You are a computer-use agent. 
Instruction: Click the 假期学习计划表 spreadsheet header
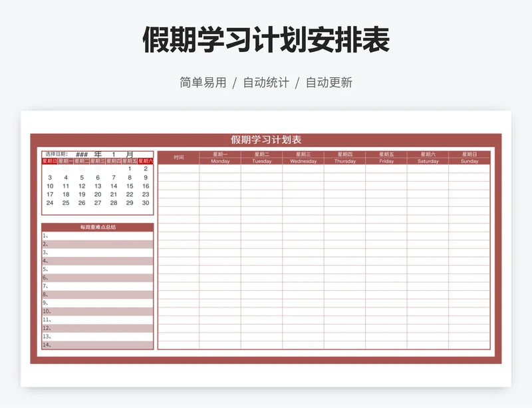(x=266, y=140)
